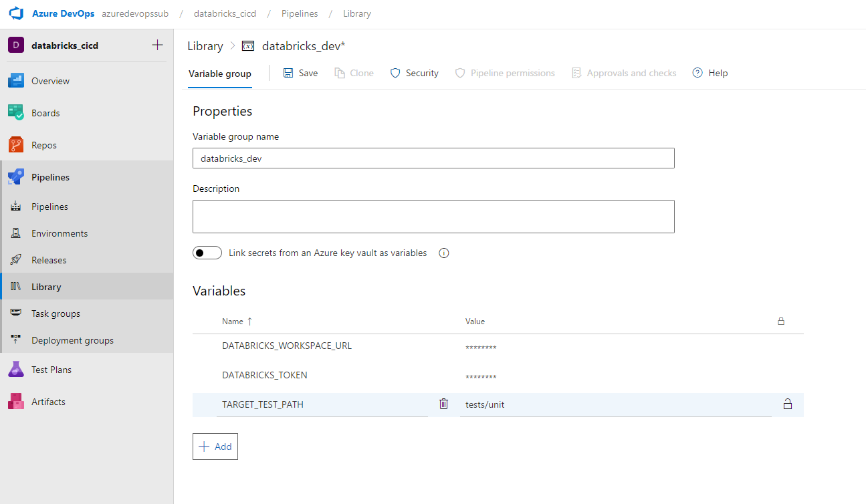
Task: Click the Deployment groups icon
Action: tap(17, 340)
